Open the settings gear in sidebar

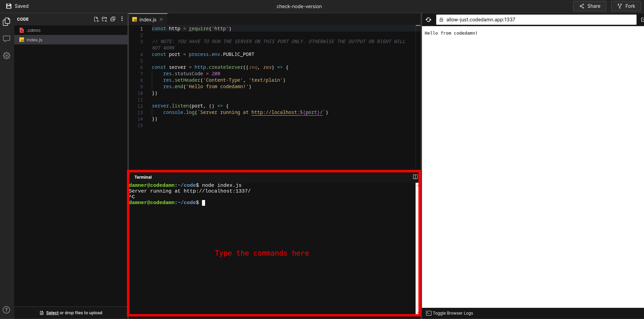click(x=7, y=55)
